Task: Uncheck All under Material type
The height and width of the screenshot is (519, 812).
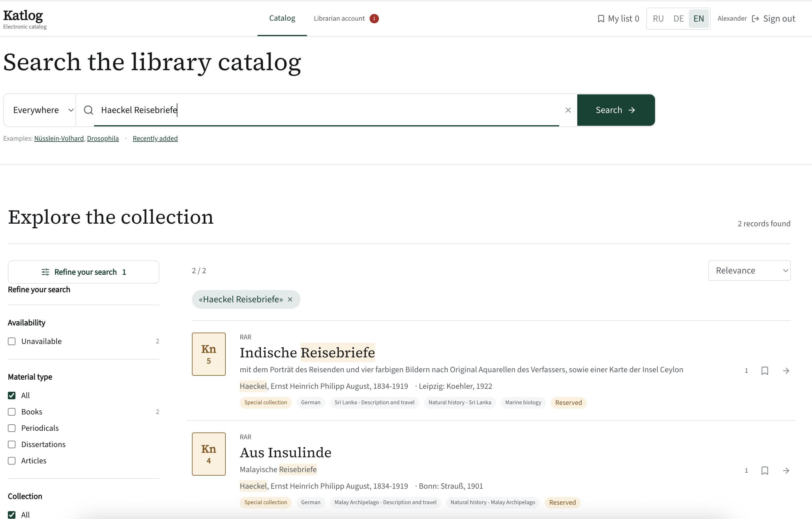Action: (12, 395)
